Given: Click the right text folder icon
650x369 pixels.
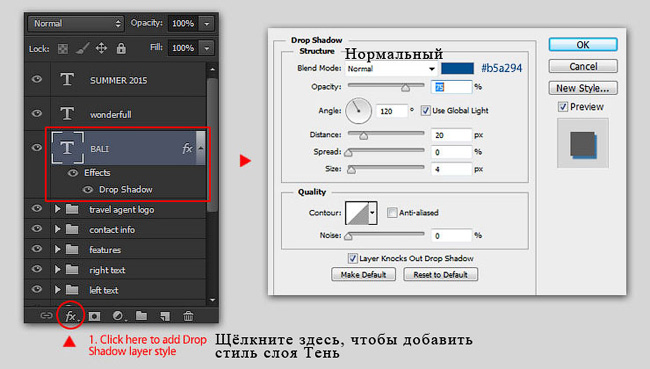Looking at the screenshot, I should 72,269.
